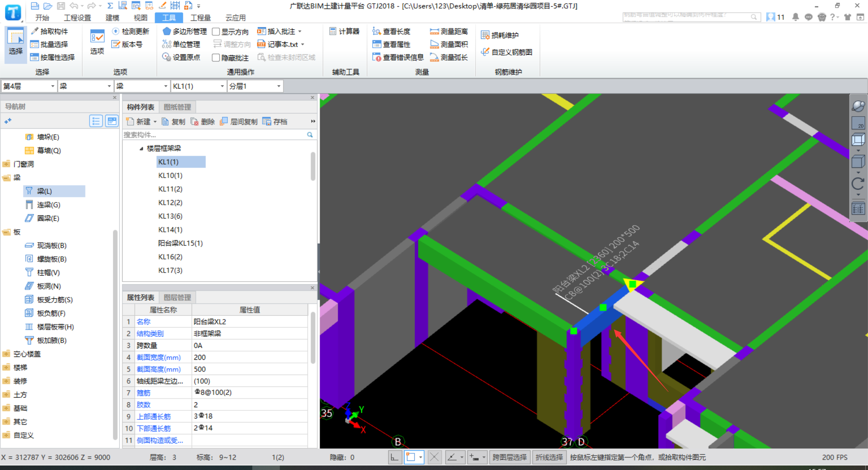Click the 拾取构件 pick component tool
Image resolution: width=868 pixels, height=470 pixels.
pyautogui.click(x=49, y=31)
